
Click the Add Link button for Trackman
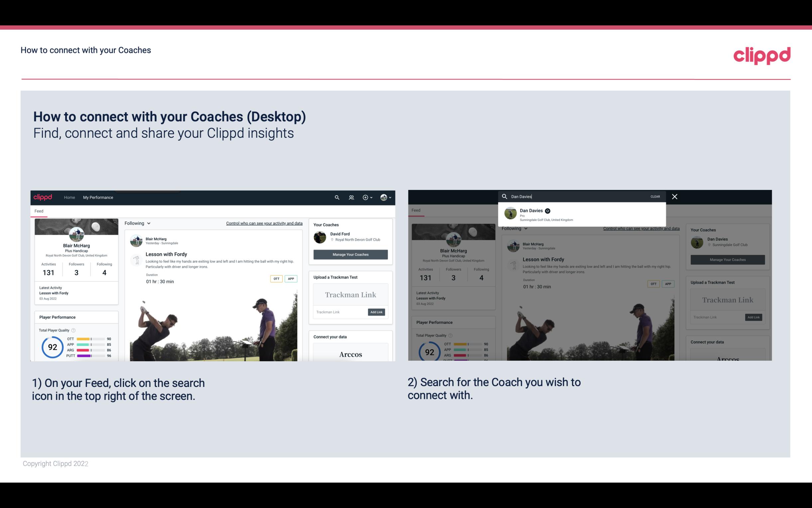pos(377,311)
